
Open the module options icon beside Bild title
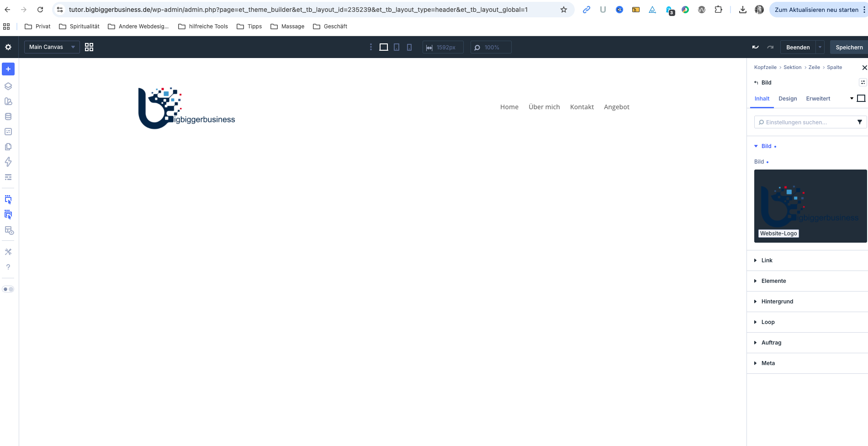(863, 82)
